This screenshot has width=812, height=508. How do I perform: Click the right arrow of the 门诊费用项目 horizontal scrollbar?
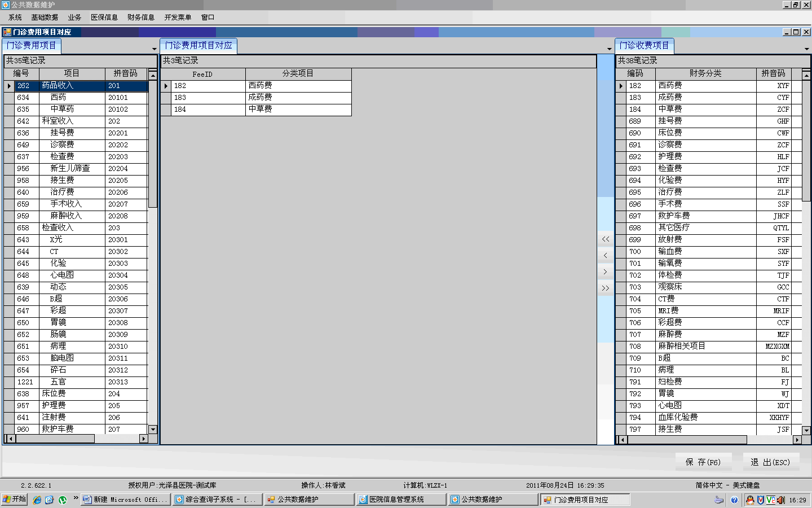point(144,439)
